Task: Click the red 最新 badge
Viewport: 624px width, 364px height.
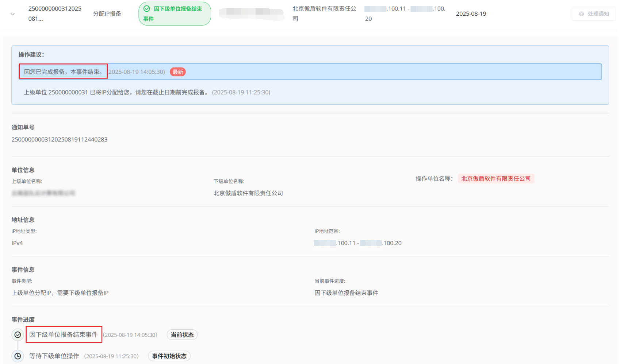Action: 178,72
